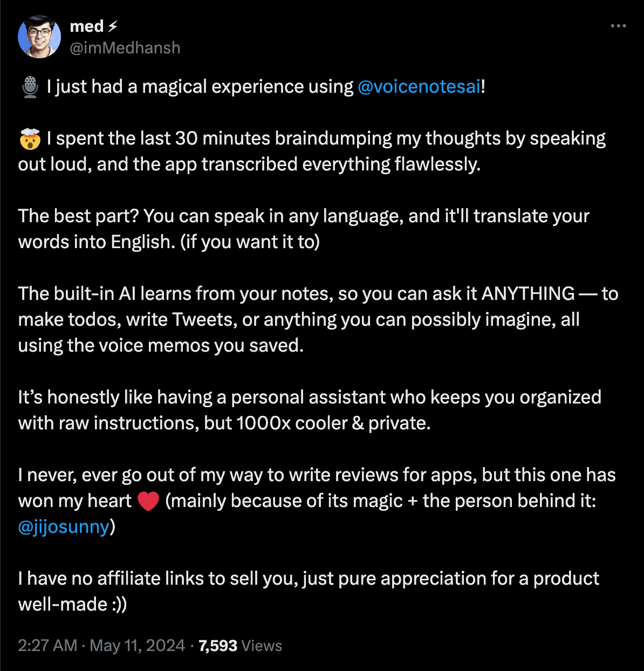Image resolution: width=644 pixels, height=671 pixels.
Task: Click the microphone emoji starting the tweet
Action: (x=30, y=87)
